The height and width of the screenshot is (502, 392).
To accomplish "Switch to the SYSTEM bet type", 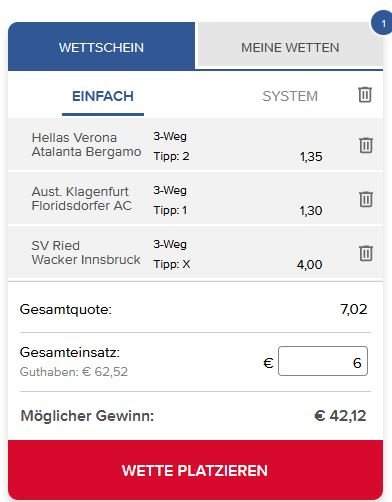I will (x=290, y=97).
